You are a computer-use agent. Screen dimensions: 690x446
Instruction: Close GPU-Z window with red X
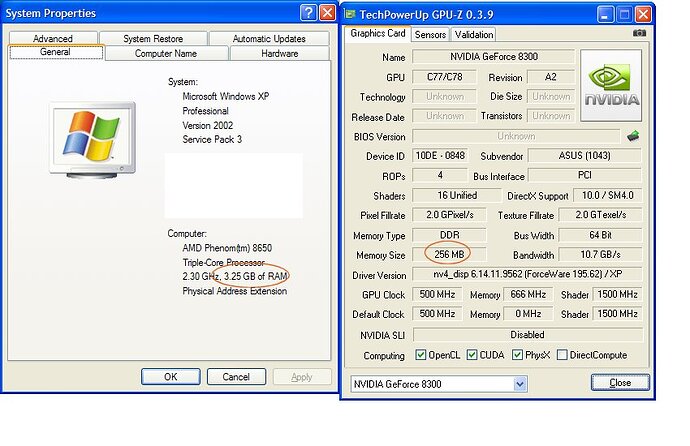[643, 15]
